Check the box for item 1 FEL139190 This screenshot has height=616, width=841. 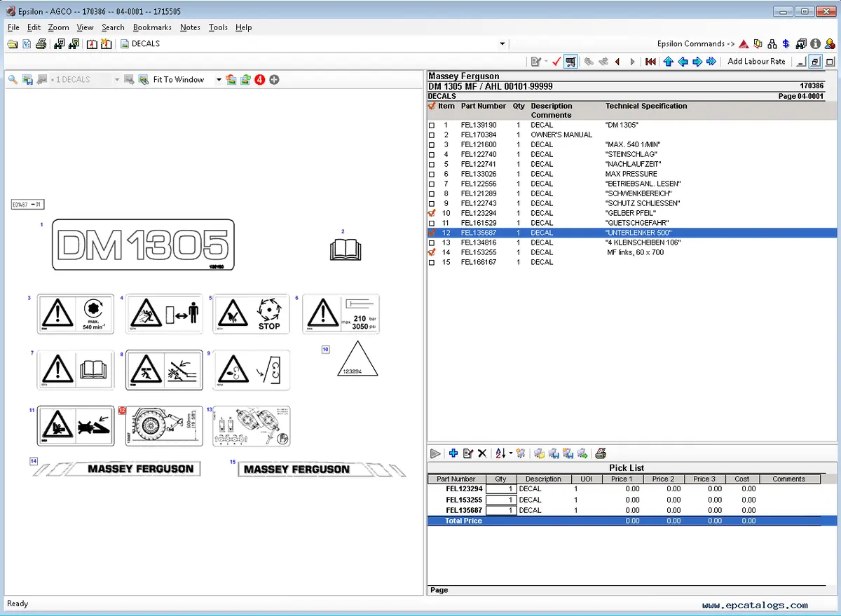point(432,125)
